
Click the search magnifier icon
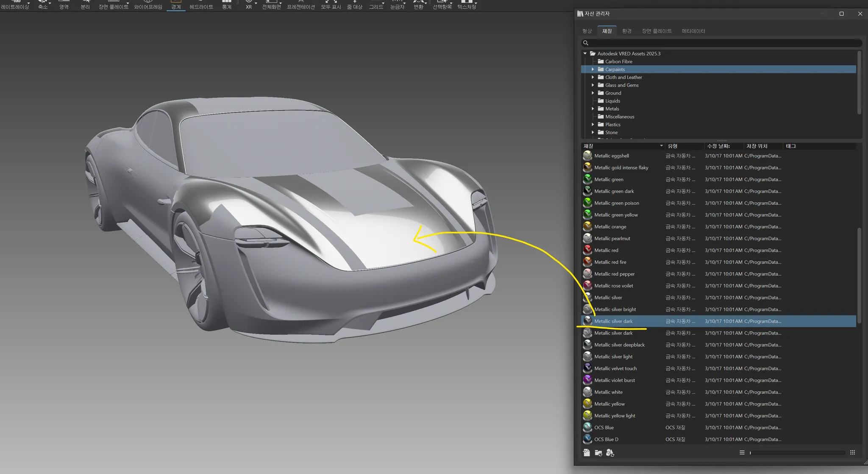[586, 43]
